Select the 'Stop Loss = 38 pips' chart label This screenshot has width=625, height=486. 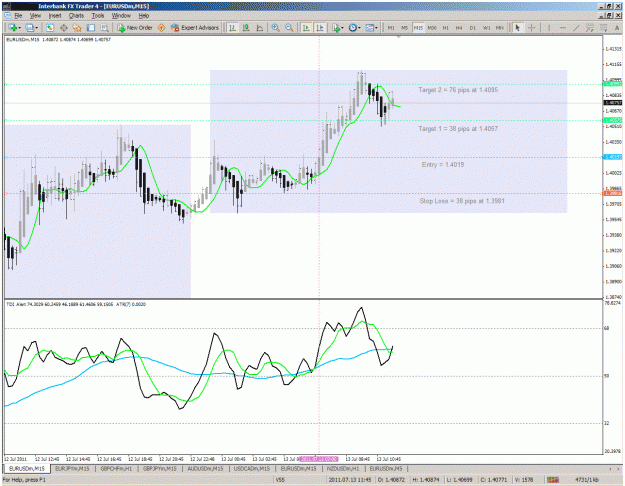click(462, 201)
